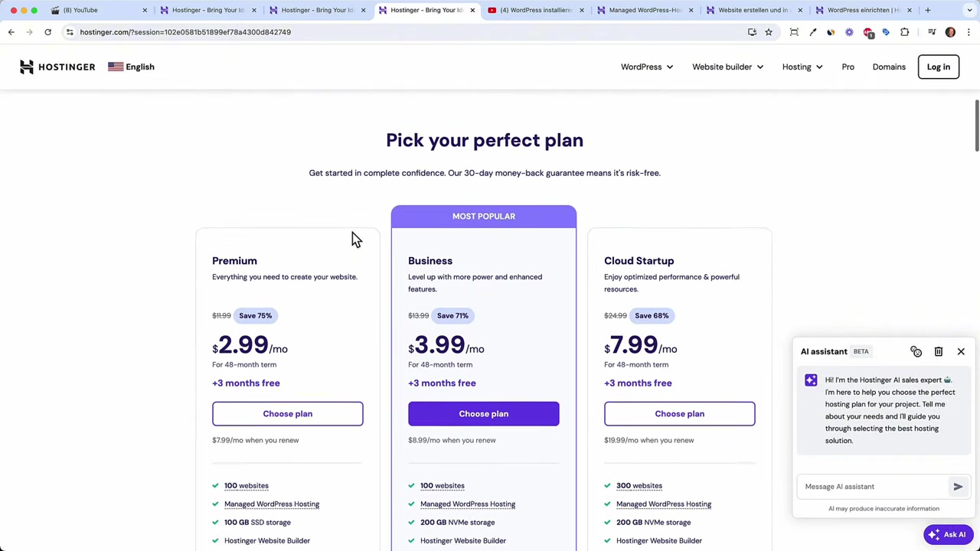Expand the tab search dropdown arrow
This screenshot has width=980, height=551.
click(969, 10)
